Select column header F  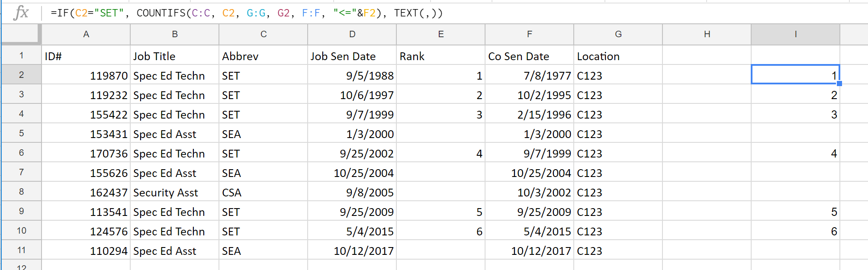[x=529, y=34]
